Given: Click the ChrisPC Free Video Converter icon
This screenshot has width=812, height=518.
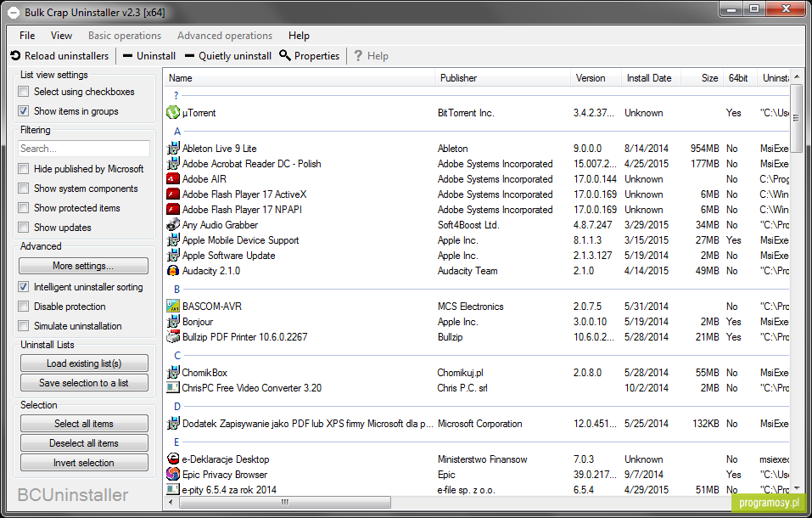Looking at the screenshot, I should tap(173, 388).
